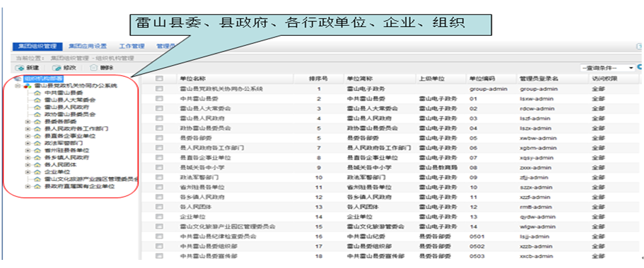This screenshot has height=268, width=644.
Task: Expand the 县委各部委 tree node
Action: (28, 122)
